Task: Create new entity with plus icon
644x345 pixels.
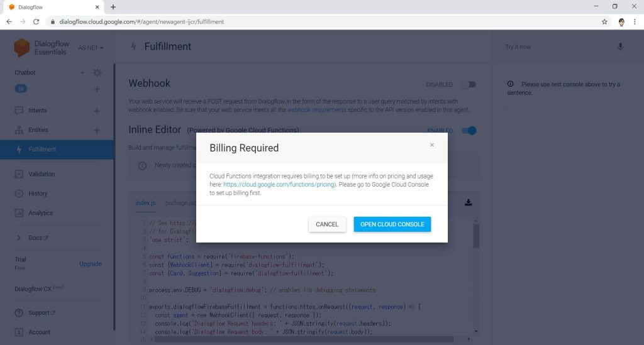Action: pyautogui.click(x=97, y=130)
